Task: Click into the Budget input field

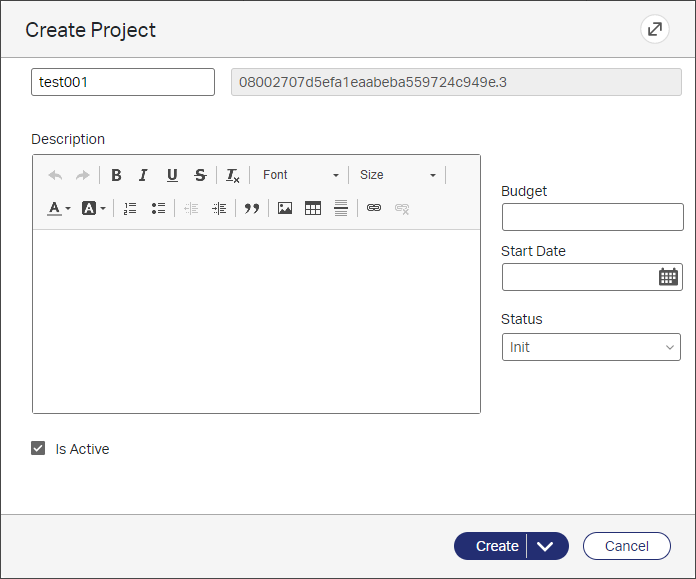Action: click(592, 217)
